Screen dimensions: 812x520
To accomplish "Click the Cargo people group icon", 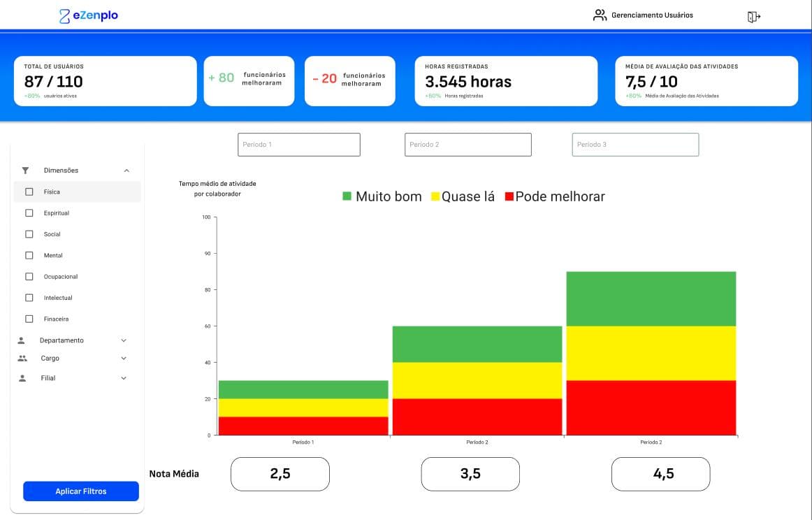I will pyautogui.click(x=22, y=359).
